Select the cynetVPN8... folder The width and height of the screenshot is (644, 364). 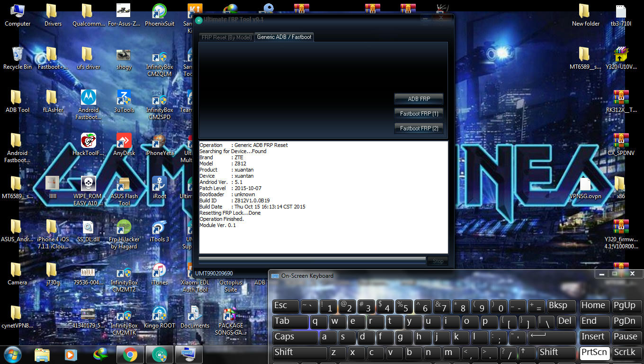18,317
